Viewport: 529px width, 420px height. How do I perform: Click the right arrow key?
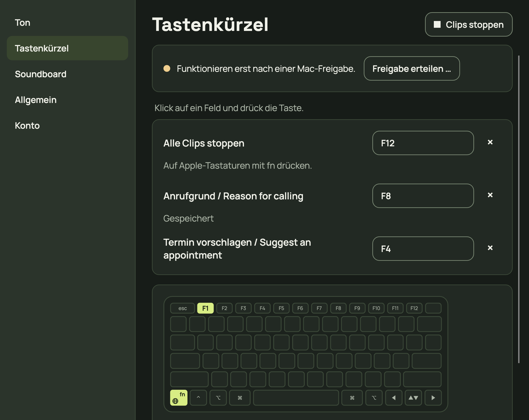click(x=433, y=398)
